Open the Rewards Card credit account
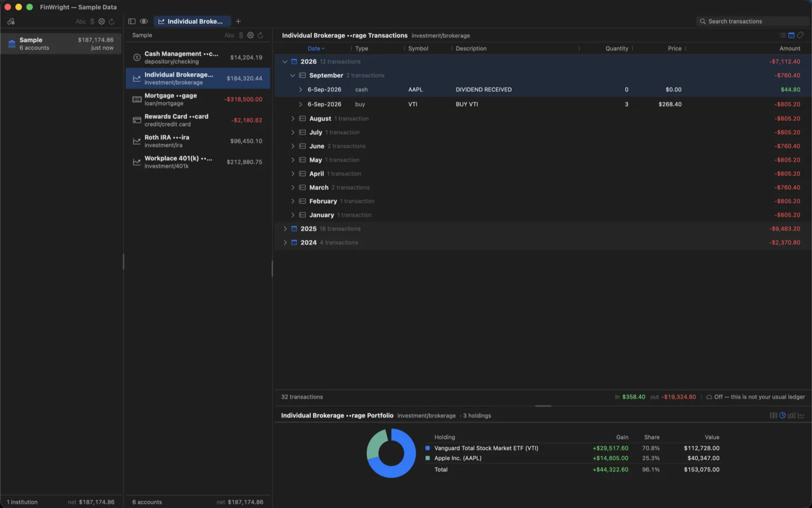This screenshot has height=508, width=812. 198,120
